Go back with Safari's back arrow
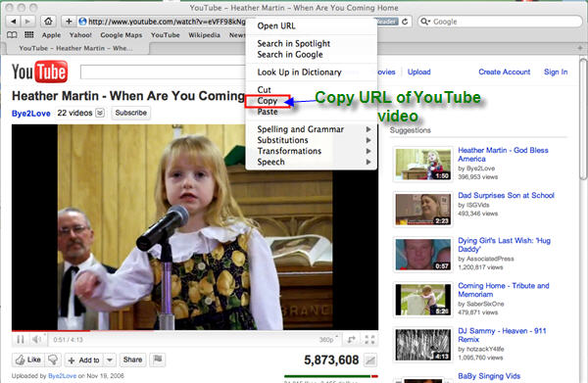Viewport: 588px width, 383px height. coord(14,22)
